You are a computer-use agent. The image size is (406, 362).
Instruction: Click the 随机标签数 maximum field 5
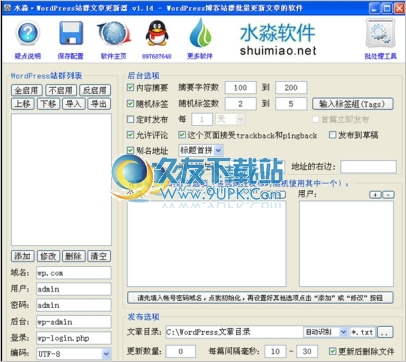click(x=291, y=104)
